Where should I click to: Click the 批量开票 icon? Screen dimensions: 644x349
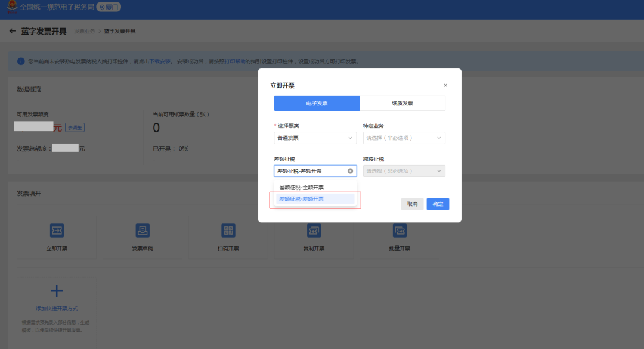[400, 230]
